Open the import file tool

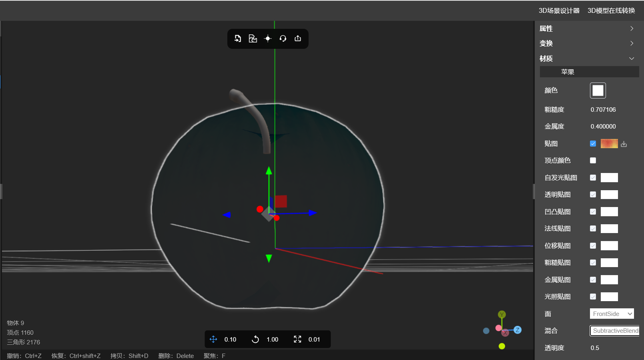tap(238, 38)
